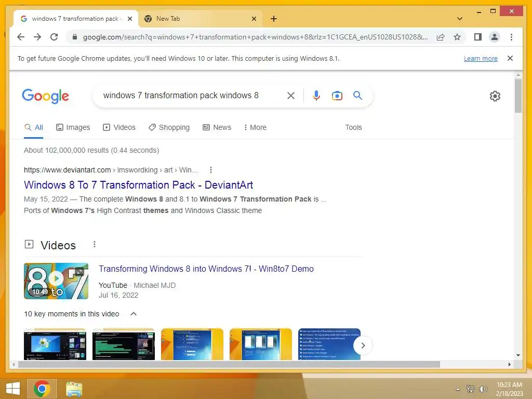Image resolution: width=532 pixels, height=399 pixels.
Task: Open third key moment thumbnail
Action: click(x=192, y=344)
